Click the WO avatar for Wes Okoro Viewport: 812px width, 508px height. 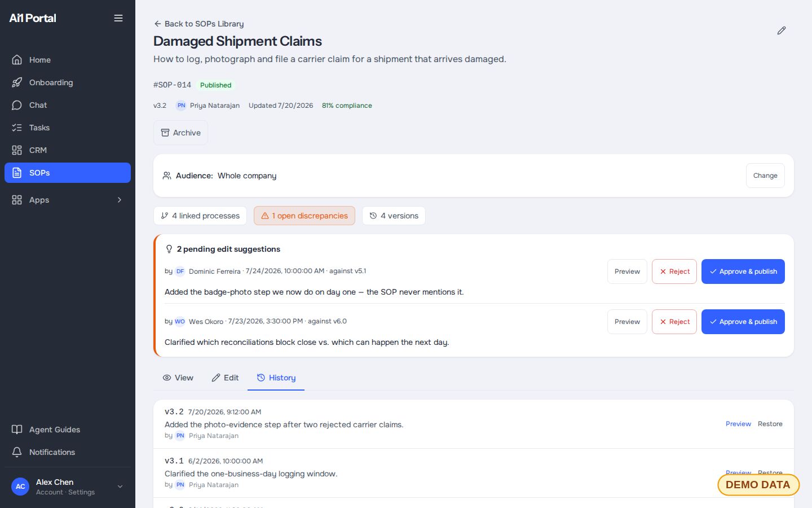180,322
